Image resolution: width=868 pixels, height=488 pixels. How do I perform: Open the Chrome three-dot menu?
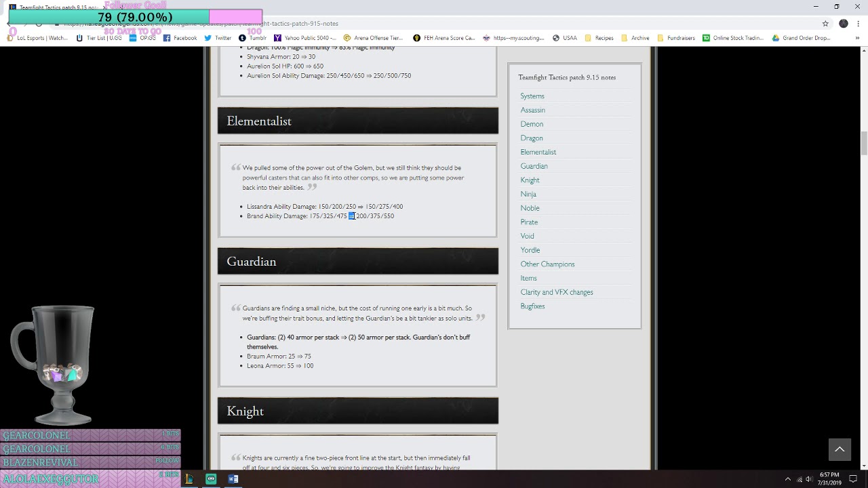click(x=859, y=23)
